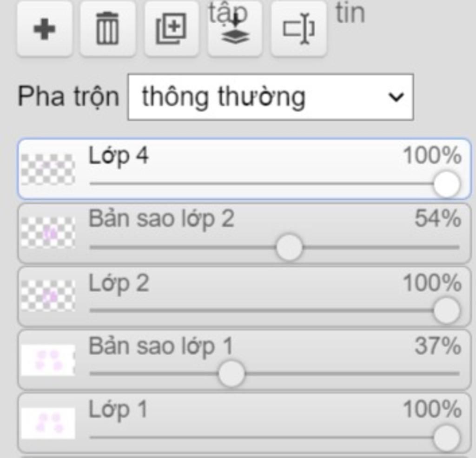476x458 pixels.
Task: Click Lớp 2 opacity slider knob
Action: (x=447, y=311)
